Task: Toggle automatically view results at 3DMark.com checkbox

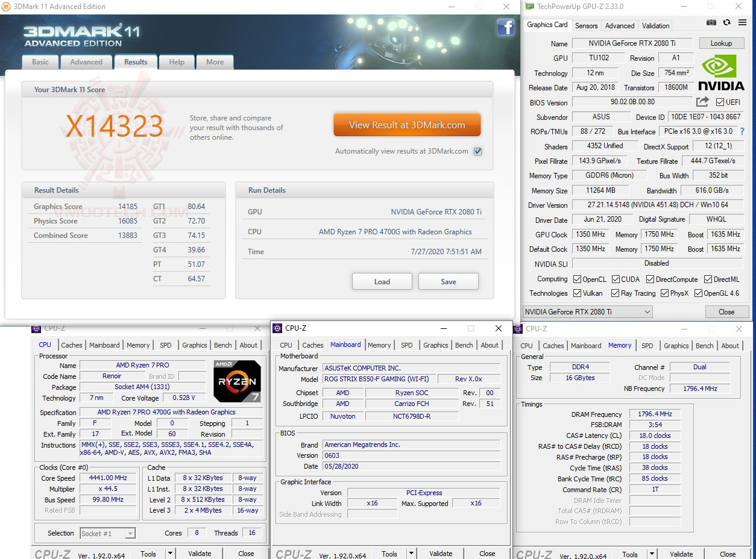Action: click(477, 151)
